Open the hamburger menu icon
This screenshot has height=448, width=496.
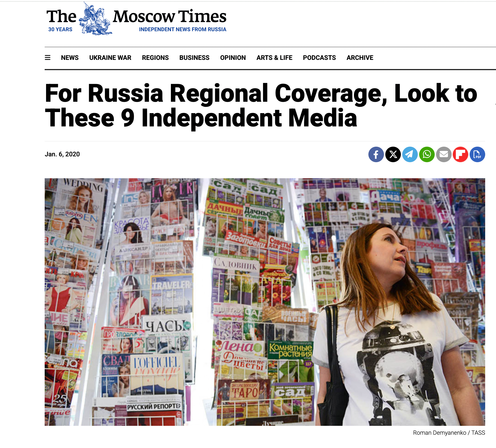(x=48, y=58)
